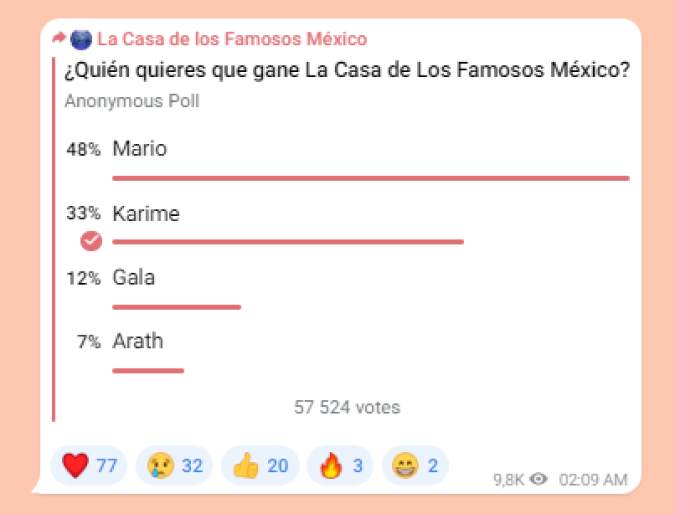Click Gala's 12% result bar
The width and height of the screenshot is (675, 514).
point(176,307)
